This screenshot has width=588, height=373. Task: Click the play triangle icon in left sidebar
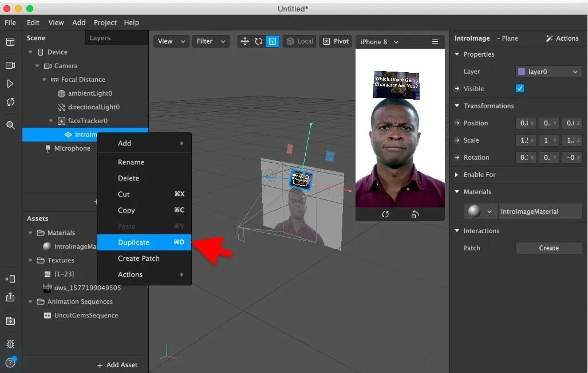10,84
